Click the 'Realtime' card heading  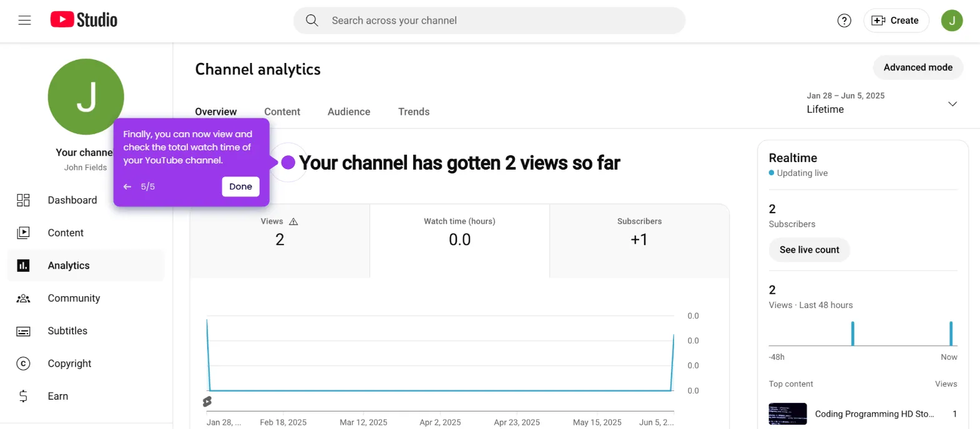[x=793, y=158]
